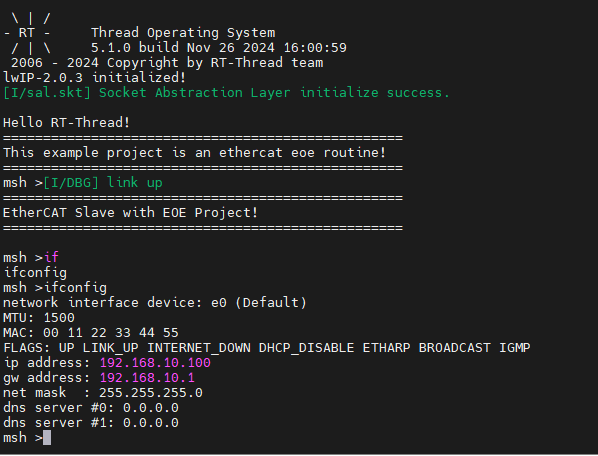Click the "dns server #0" value 0.0.0.0

pyautogui.click(x=151, y=408)
